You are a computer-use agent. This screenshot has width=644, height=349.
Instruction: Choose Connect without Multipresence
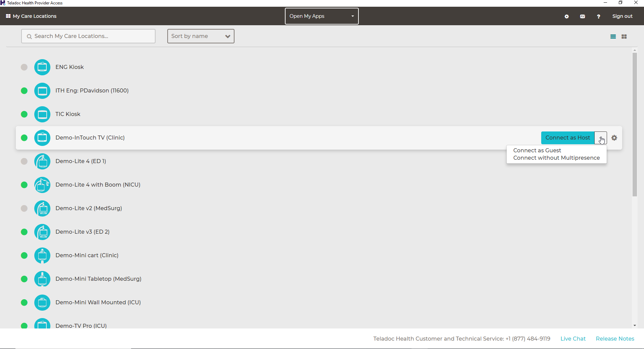tap(556, 158)
